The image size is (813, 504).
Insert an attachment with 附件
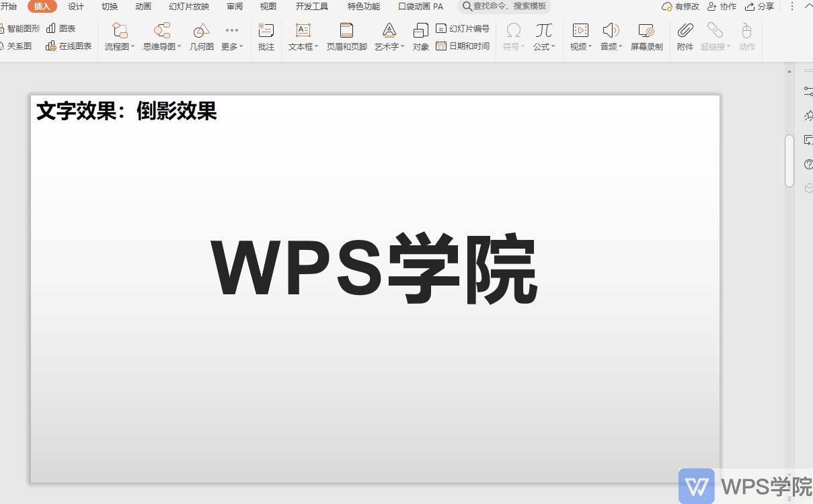coord(685,38)
